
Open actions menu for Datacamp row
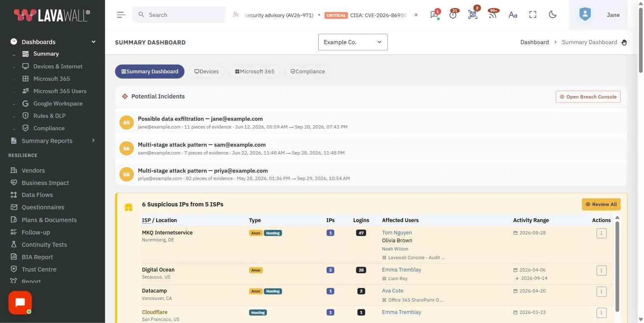coord(601,291)
